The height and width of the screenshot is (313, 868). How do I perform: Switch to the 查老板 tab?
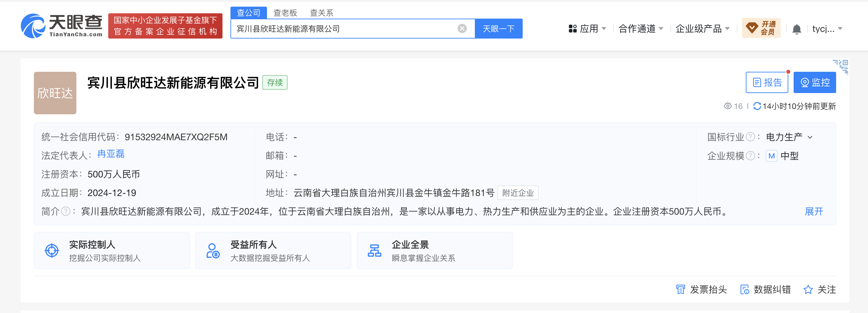click(285, 13)
